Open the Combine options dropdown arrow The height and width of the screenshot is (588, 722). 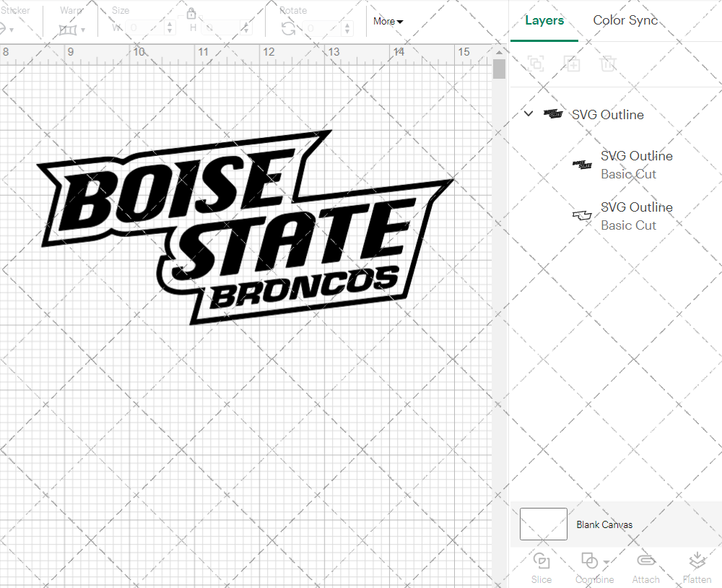click(606, 561)
